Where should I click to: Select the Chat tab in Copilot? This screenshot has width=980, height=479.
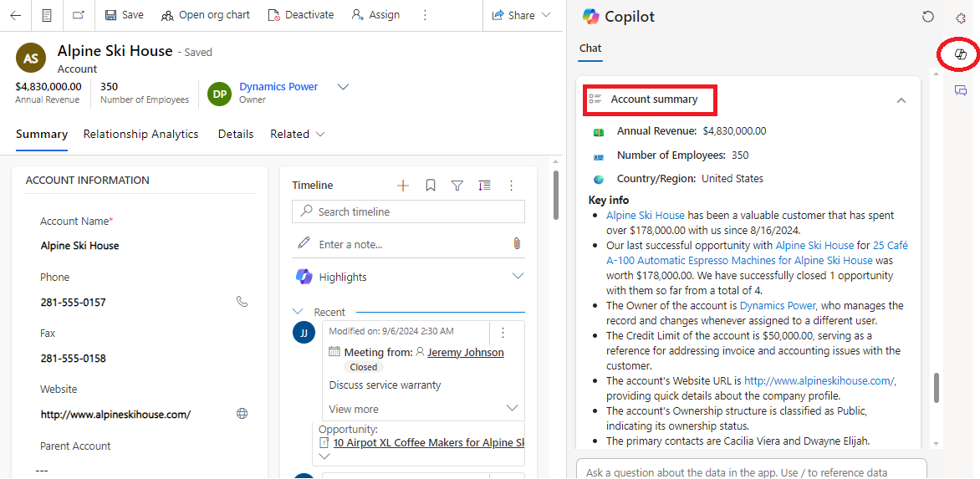pos(590,48)
